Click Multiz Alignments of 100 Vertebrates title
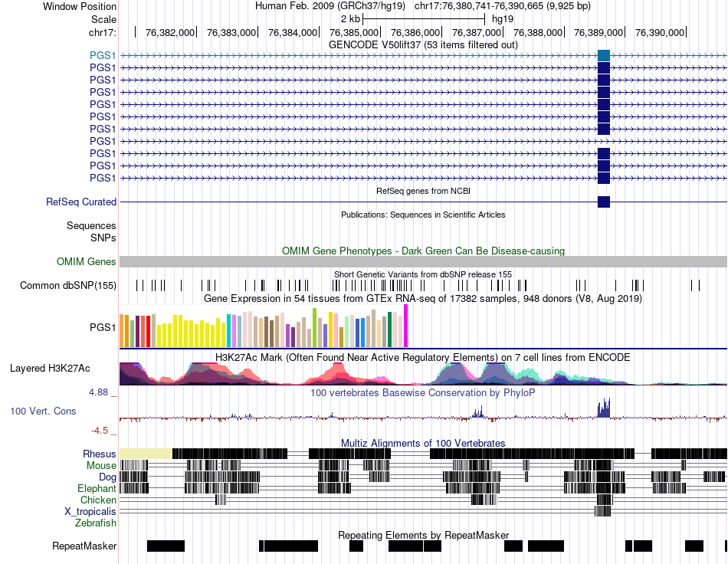The height and width of the screenshot is (564, 728). [423, 444]
